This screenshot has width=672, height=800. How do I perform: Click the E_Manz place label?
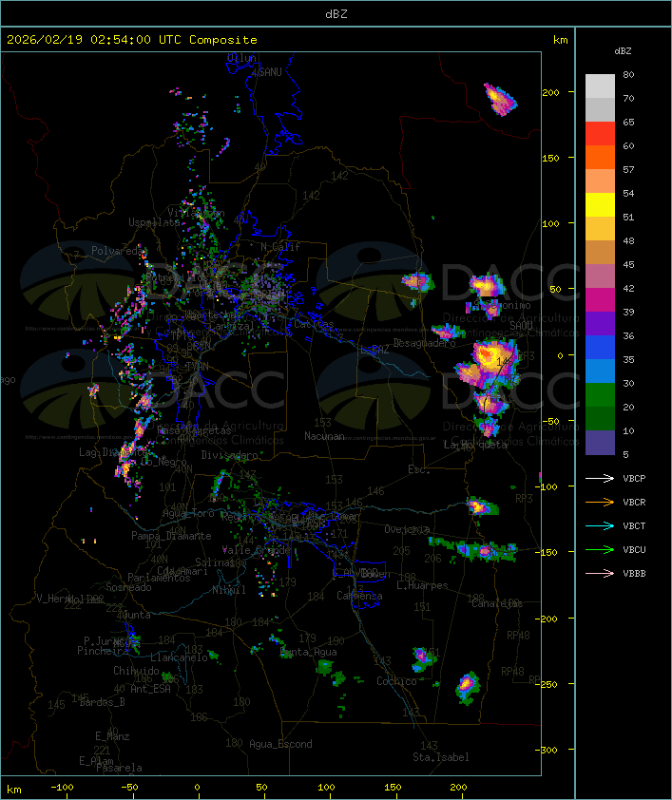112,736
